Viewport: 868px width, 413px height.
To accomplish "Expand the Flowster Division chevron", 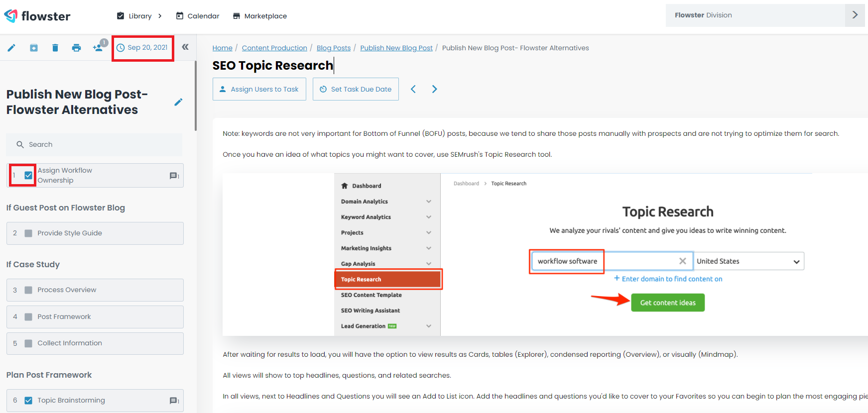I will (x=855, y=15).
